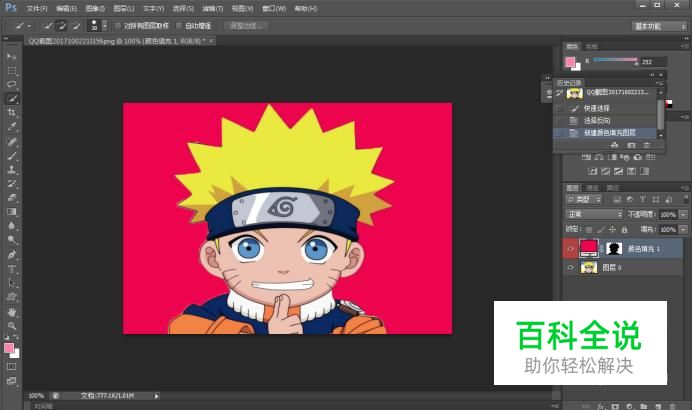Screen dimensions: 692x410
Task: Select the Zoom tool
Action: (x=11, y=326)
